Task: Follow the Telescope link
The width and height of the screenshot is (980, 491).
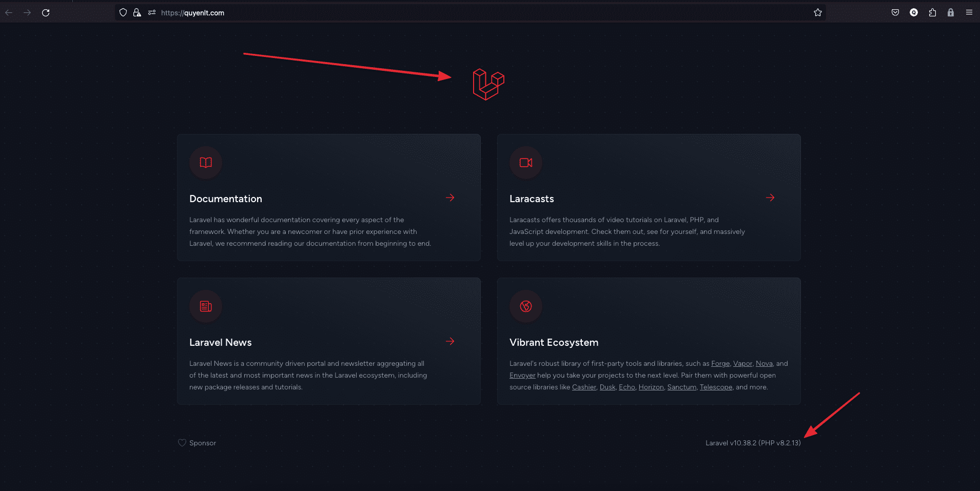Action: (x=716, y=387)
